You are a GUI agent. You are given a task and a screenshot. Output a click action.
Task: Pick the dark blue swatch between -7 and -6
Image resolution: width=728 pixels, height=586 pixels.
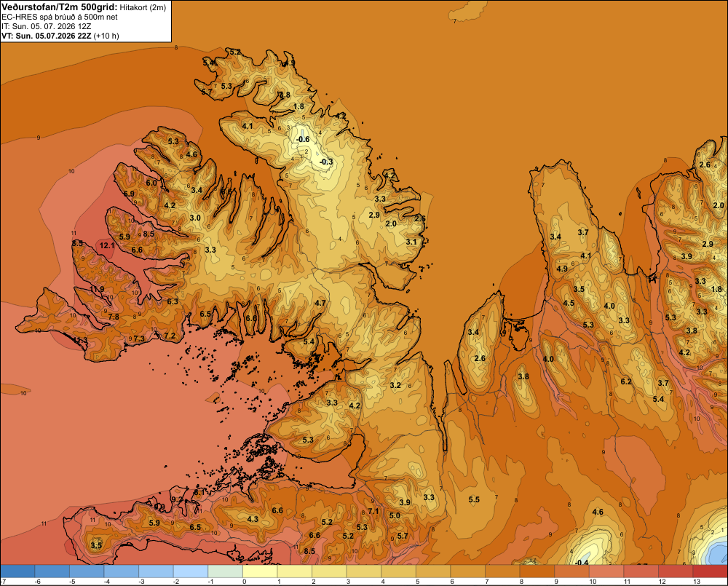coord(17,571)
